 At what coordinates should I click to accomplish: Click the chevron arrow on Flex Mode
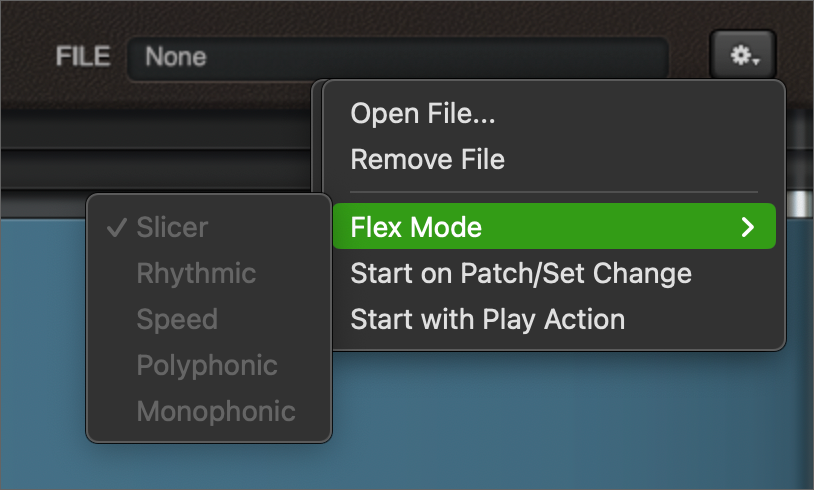pyautogui.click(x=748, y=227)
